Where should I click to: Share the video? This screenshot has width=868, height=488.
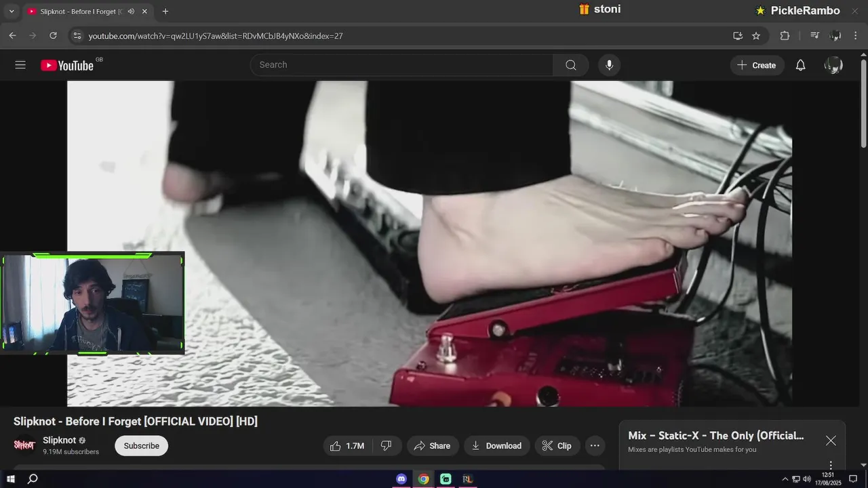pos(433,445)
